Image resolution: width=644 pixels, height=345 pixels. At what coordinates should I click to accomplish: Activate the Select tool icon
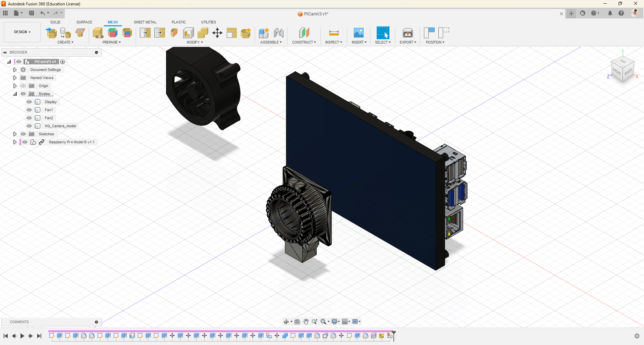click(x=383, y=33)
